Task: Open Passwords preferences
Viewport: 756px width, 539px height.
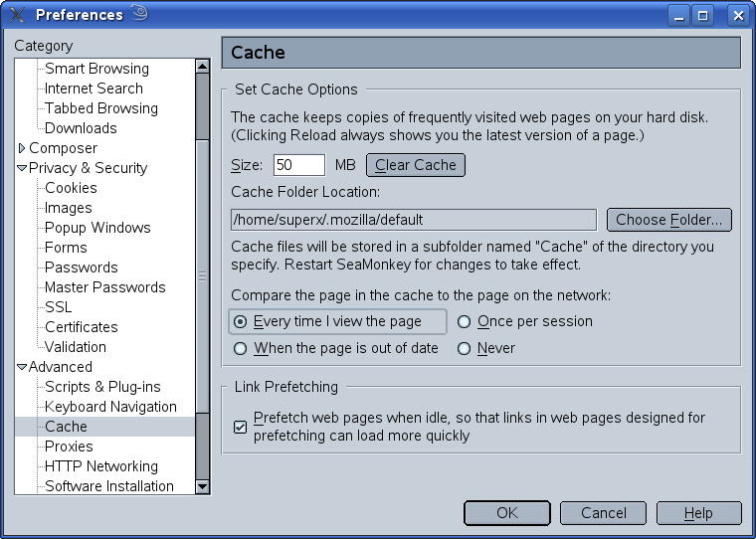Action: pos(82,268)
